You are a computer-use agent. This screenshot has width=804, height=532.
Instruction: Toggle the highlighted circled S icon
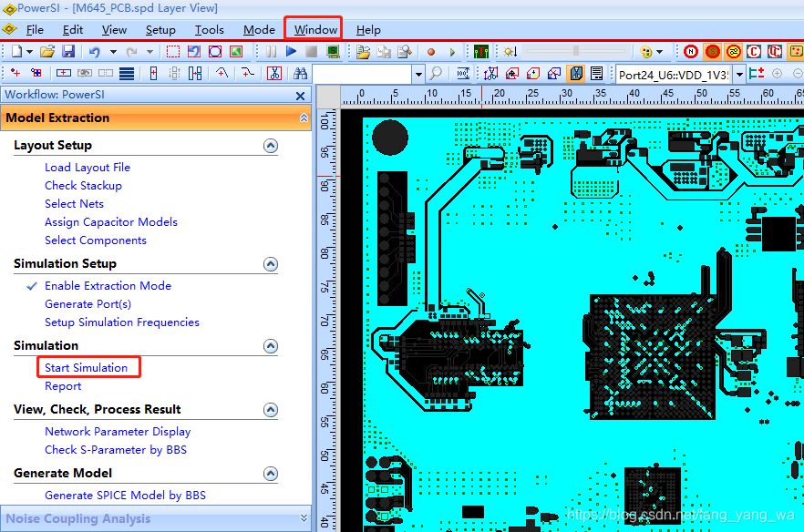pyautogui.click(x=712, y=51)
